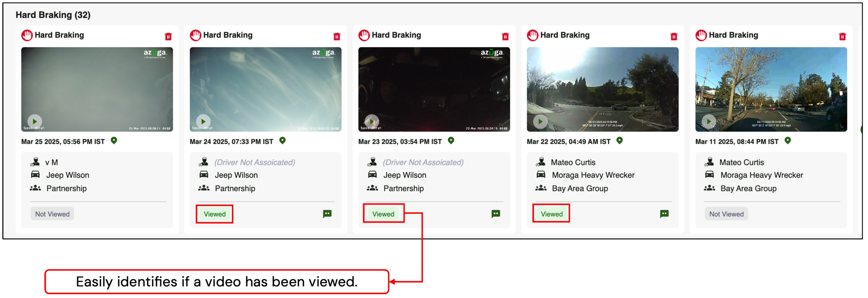Show map location for Mar 11 event

point(787,140)
